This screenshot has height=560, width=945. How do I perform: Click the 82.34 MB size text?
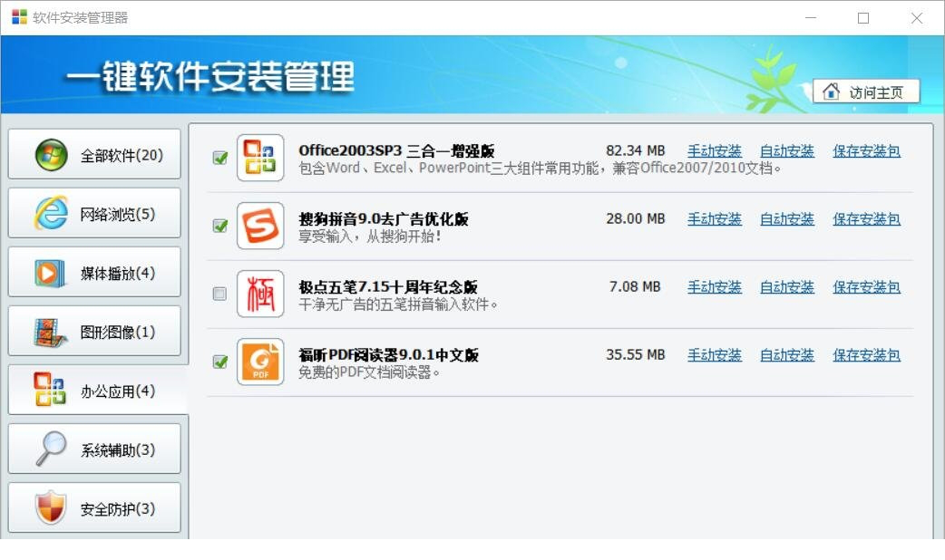pos(635,150)
